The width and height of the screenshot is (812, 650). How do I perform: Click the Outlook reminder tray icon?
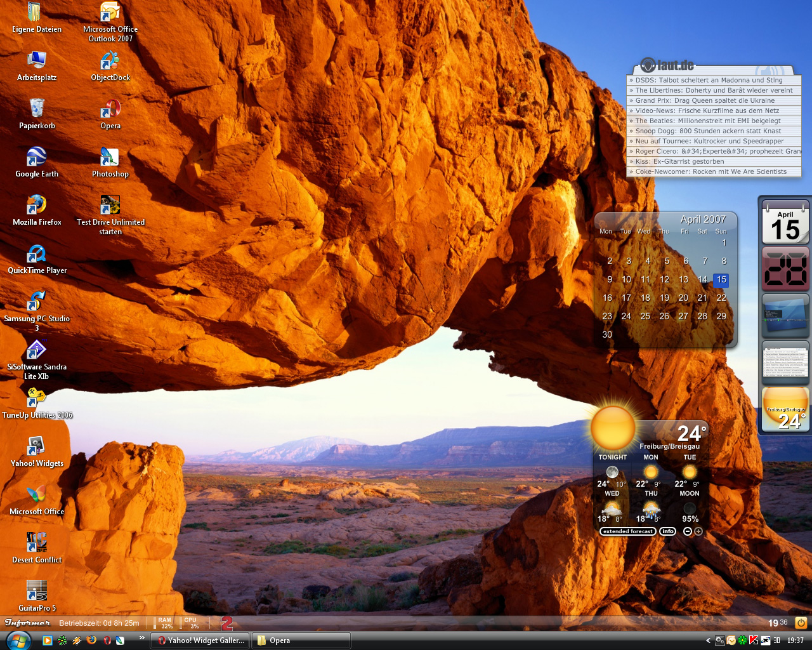(731, 640)
